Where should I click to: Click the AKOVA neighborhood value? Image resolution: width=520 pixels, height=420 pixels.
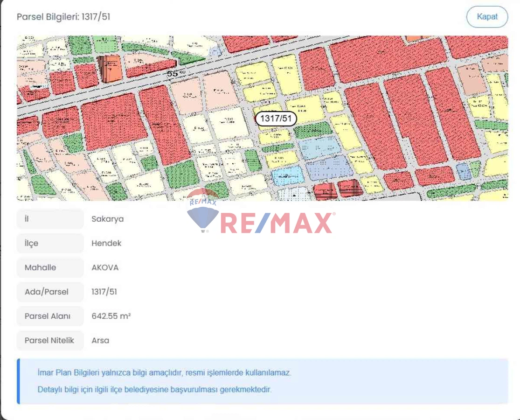(105, 267)
